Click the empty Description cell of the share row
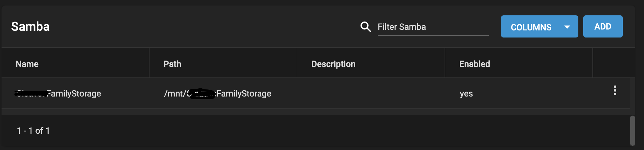Viewport: 644px width, 150px height. pyautogui.click(x=371, y=93)
